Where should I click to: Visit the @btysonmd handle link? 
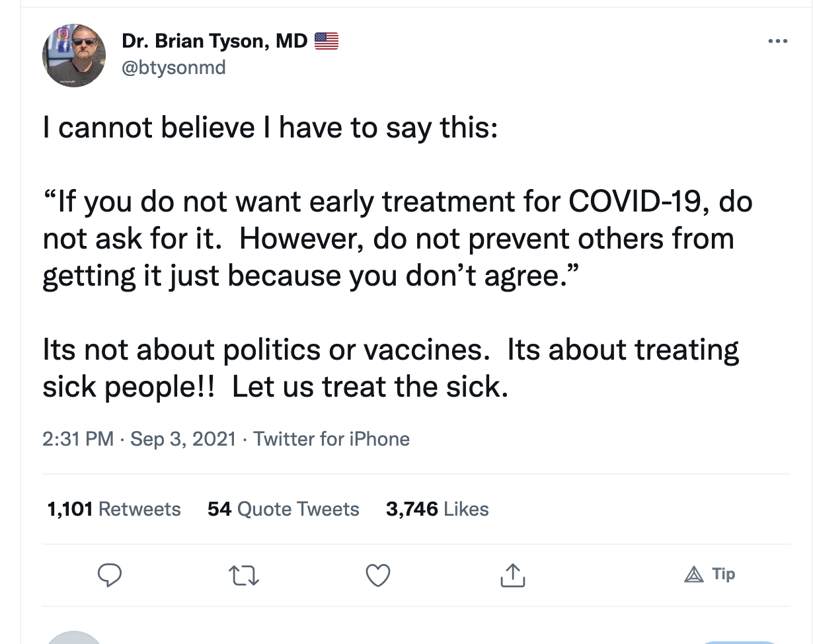click(x=174, y=67)
